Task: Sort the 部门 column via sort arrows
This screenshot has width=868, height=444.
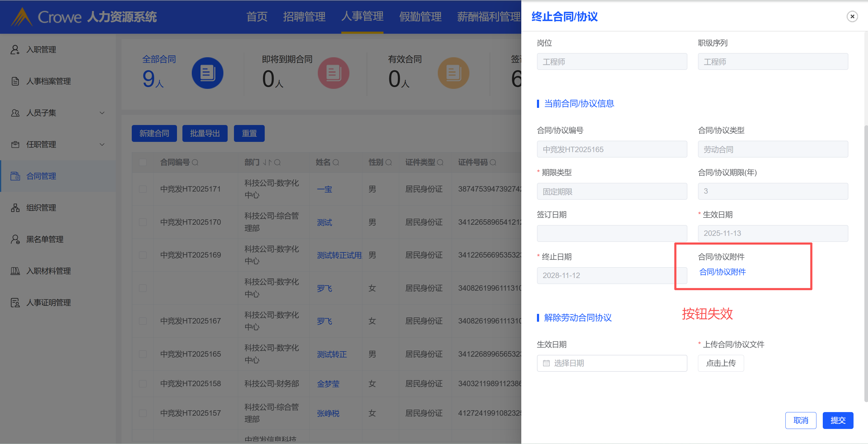Action: coord(267,163)
